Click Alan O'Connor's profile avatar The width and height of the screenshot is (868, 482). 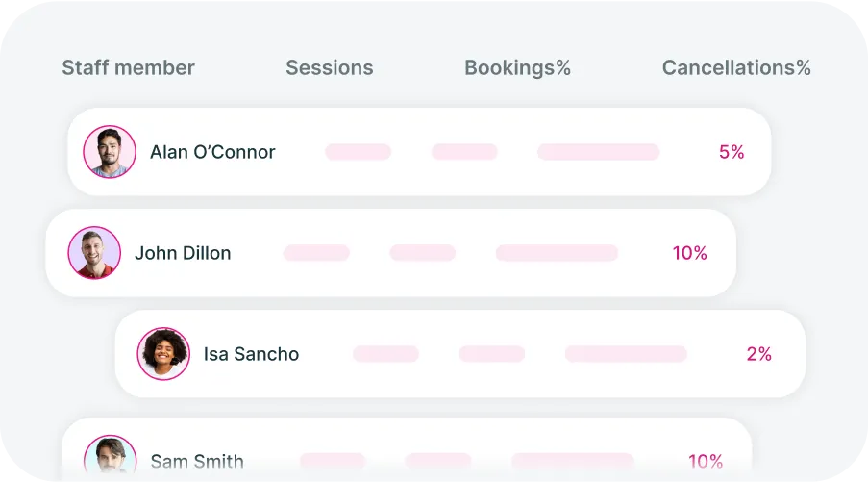110,152
